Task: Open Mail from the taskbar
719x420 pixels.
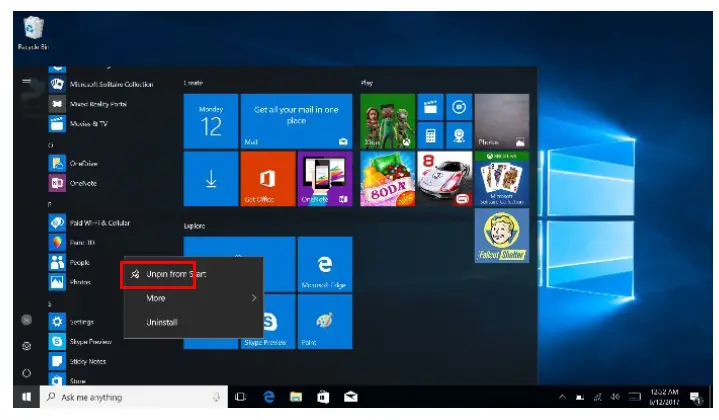Action: click(x=351, y=397)
